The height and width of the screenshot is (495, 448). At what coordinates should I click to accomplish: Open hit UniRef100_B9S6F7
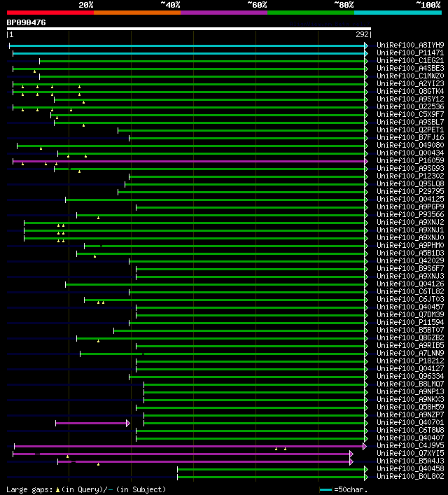point(410,269)
